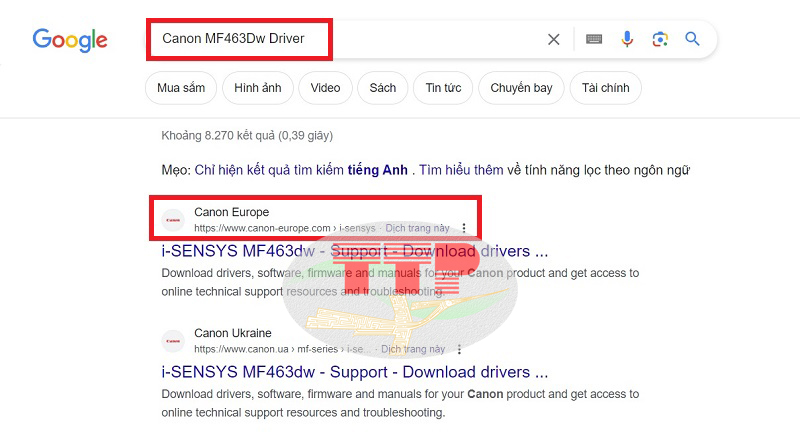
Task: Click Canon Ukraine result favicon
Action: click(x=173, y=341)
